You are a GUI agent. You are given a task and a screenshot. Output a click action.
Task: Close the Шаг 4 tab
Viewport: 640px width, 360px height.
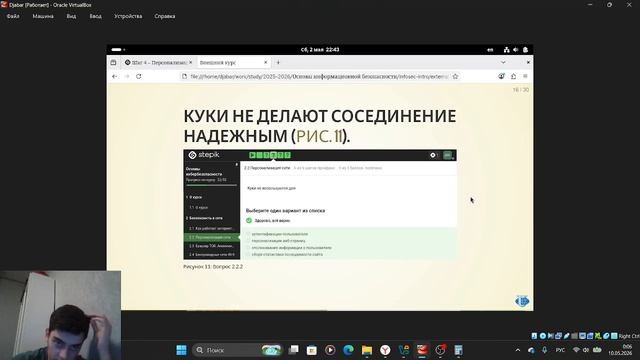tap(191, 62)
